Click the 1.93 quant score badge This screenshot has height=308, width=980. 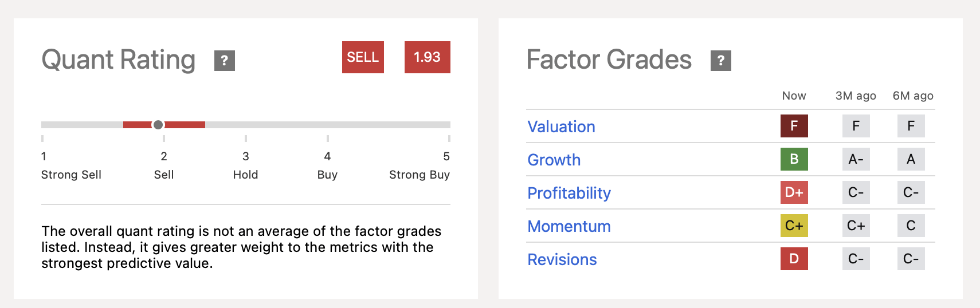(x=427, y=57)
